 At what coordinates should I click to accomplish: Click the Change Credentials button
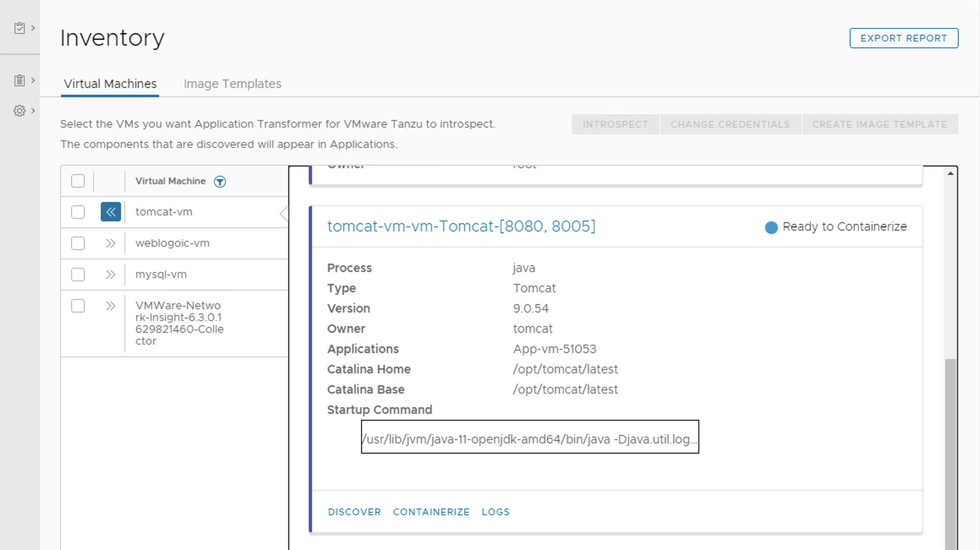(x=730, y=124)
